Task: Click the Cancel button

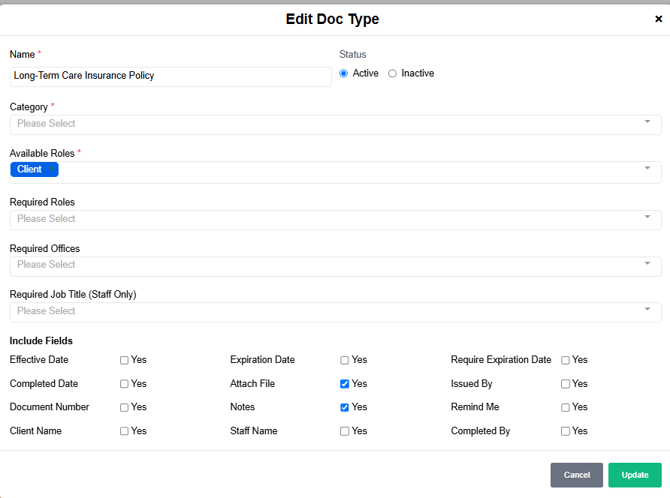Action: (576, 475)
